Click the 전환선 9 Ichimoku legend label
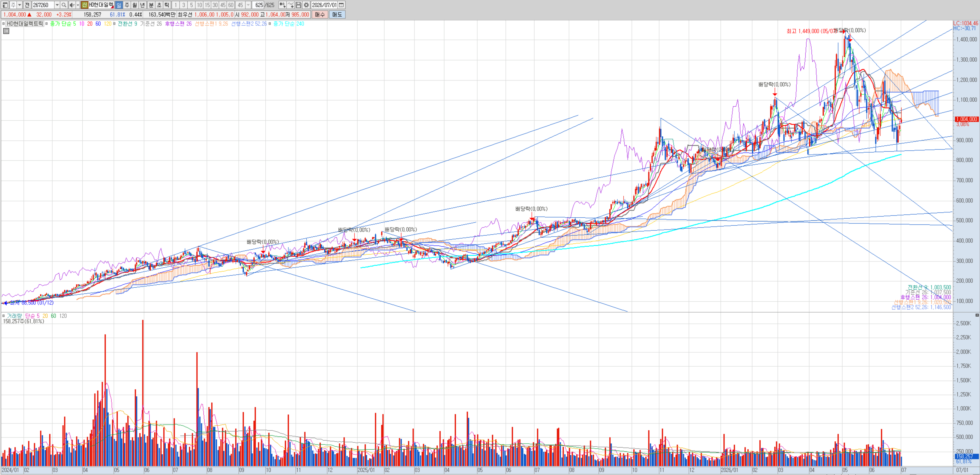Image resolution: width=980 pixels, height=475 pixels. click(127, 24)
